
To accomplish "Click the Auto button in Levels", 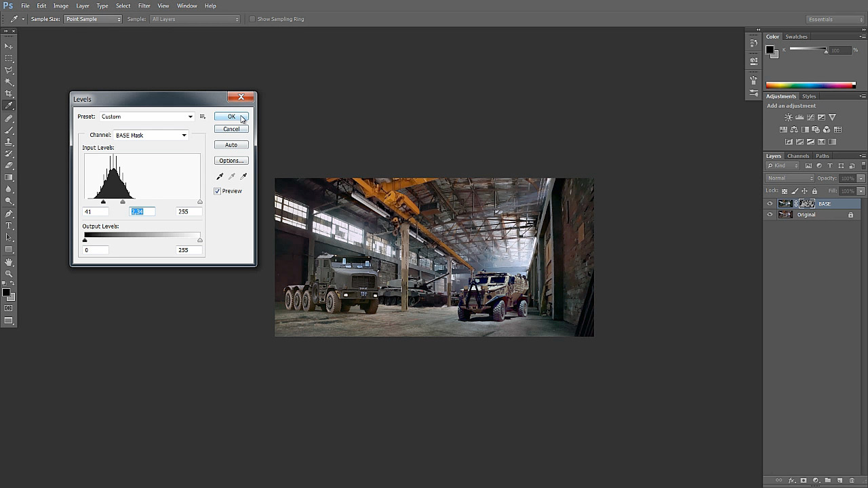I will (x=231, y=145).
